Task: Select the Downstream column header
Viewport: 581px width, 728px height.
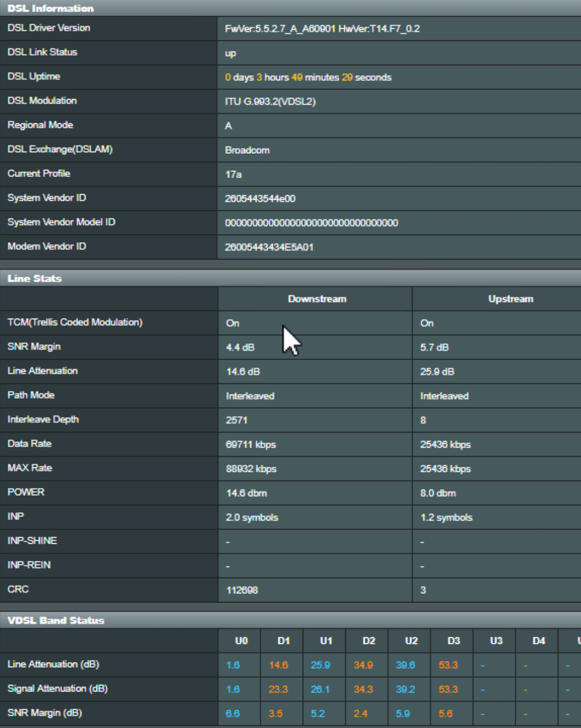Action: (x=317, y=299)
